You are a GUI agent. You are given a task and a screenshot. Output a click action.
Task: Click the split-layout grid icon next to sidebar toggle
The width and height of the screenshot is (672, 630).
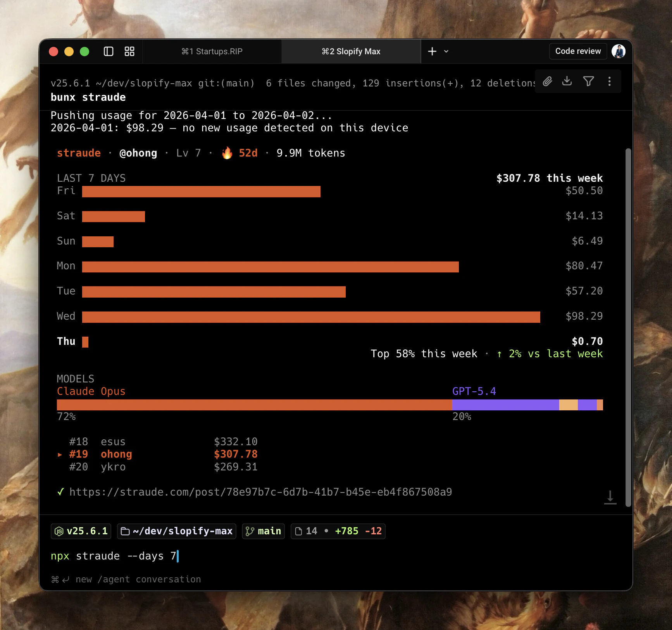129,51
